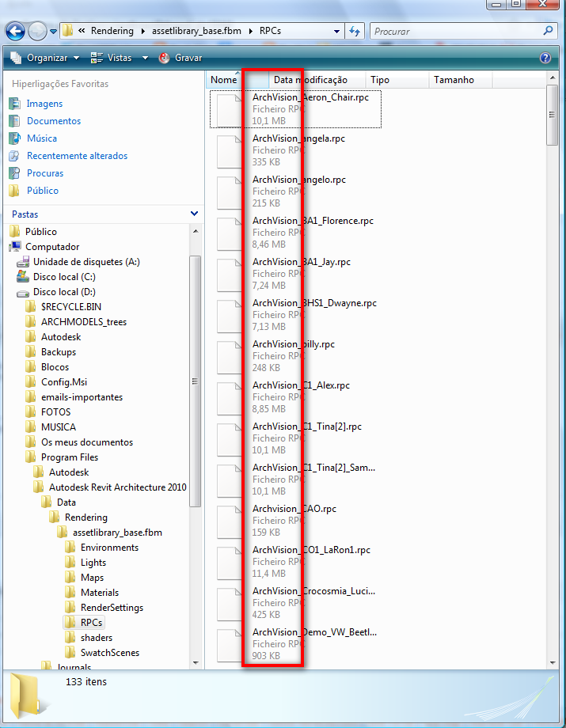Click the Gravar burn button

180,58
